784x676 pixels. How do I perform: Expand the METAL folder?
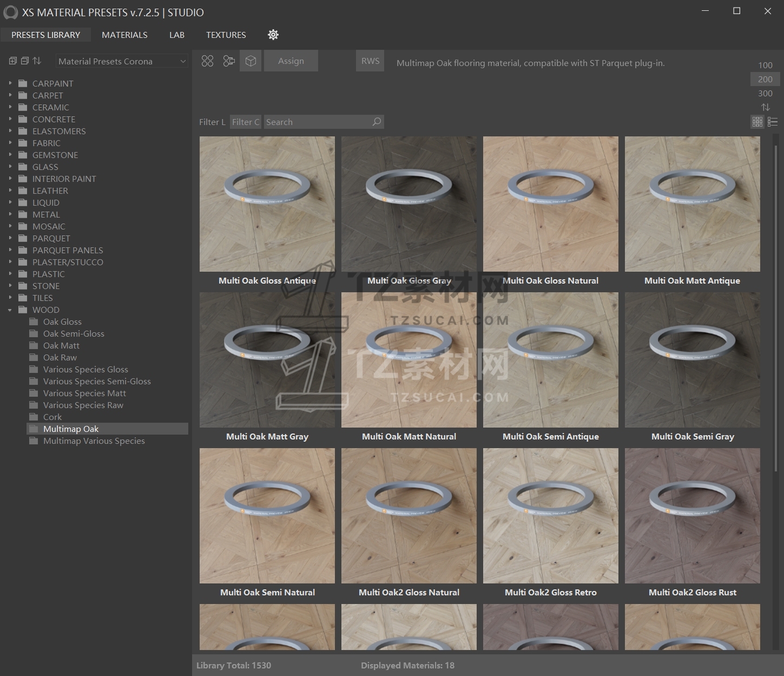point(10,215)
